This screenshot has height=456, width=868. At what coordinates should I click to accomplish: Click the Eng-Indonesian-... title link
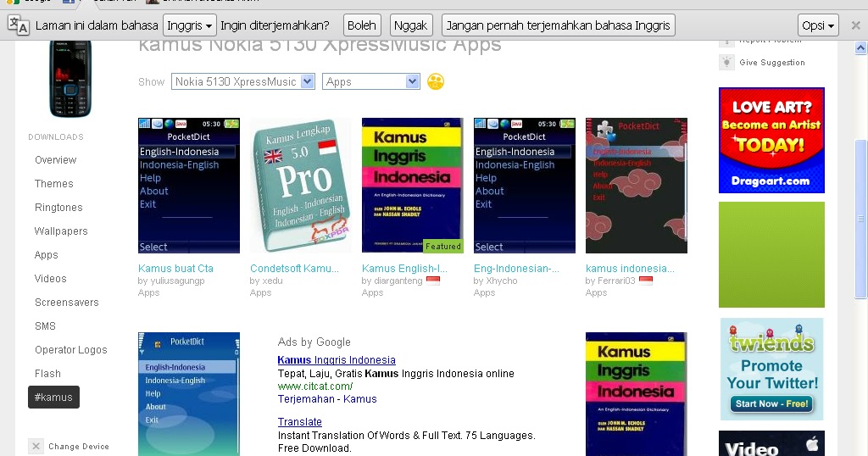coord(516,269)
